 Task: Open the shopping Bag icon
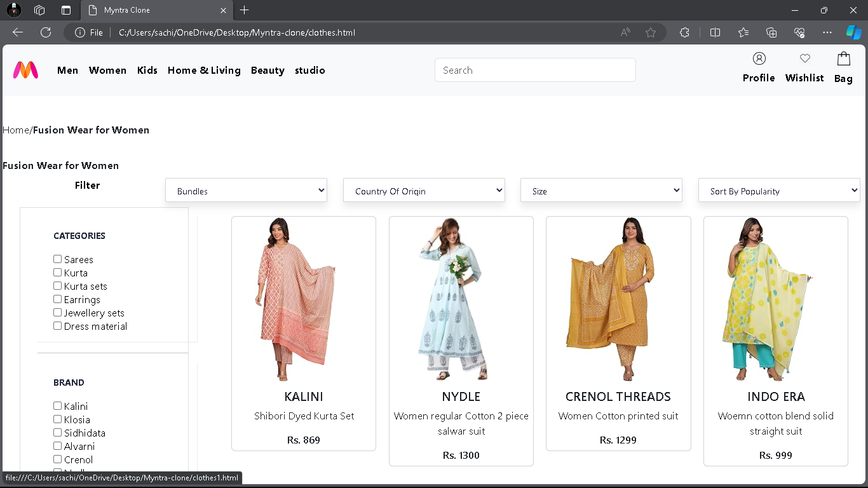[x=843, y=58]
